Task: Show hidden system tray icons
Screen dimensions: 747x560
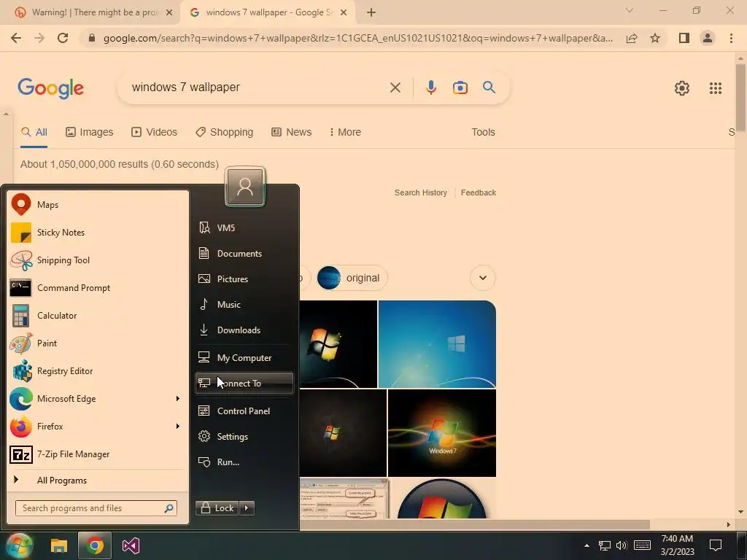Action: pyautogui.click(x=587, y=545)
